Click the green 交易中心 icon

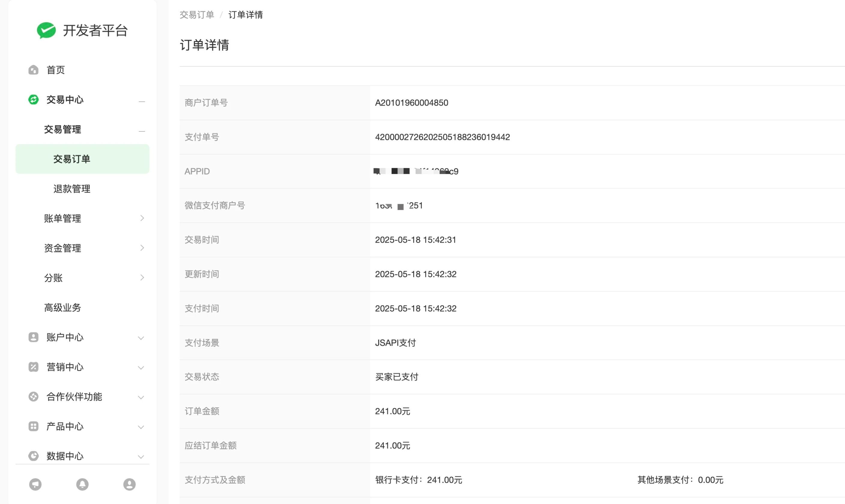(33, 100)
